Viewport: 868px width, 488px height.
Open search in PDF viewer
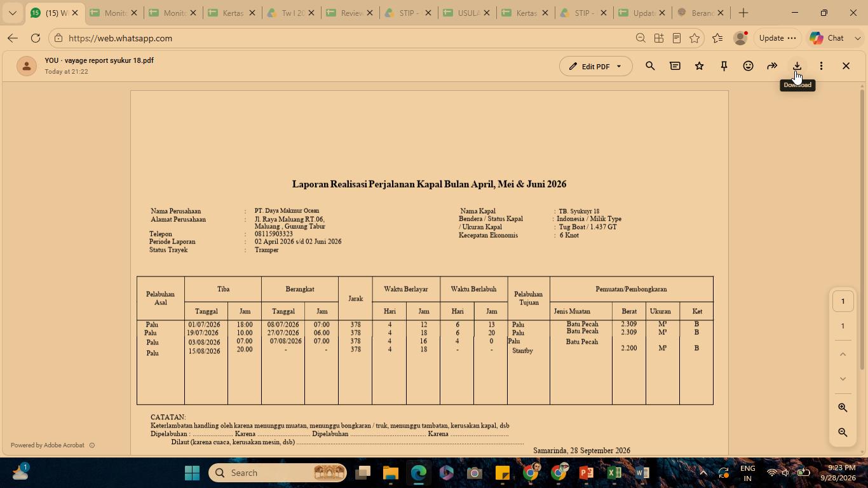650,66
